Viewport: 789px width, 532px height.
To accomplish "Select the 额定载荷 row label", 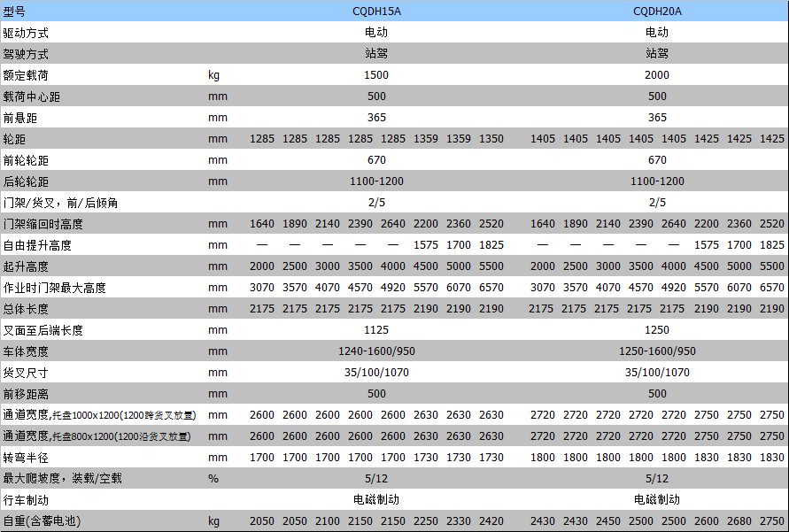I will (26, 75).
